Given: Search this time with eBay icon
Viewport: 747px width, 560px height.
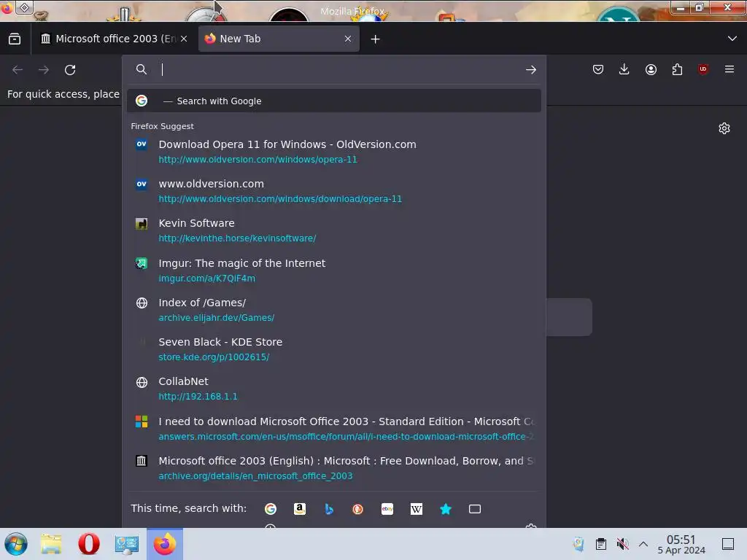Looking at the screenshot, I should tap(387, 509).
